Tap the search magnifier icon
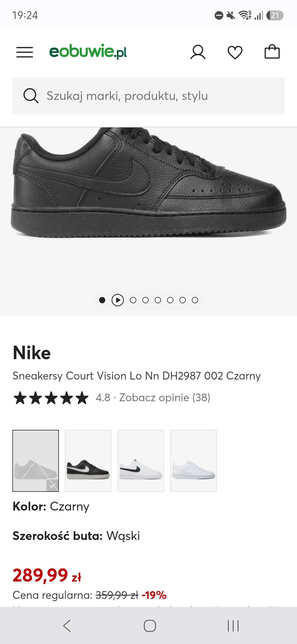Screen dimensions: 297x644 click(31, 96)
